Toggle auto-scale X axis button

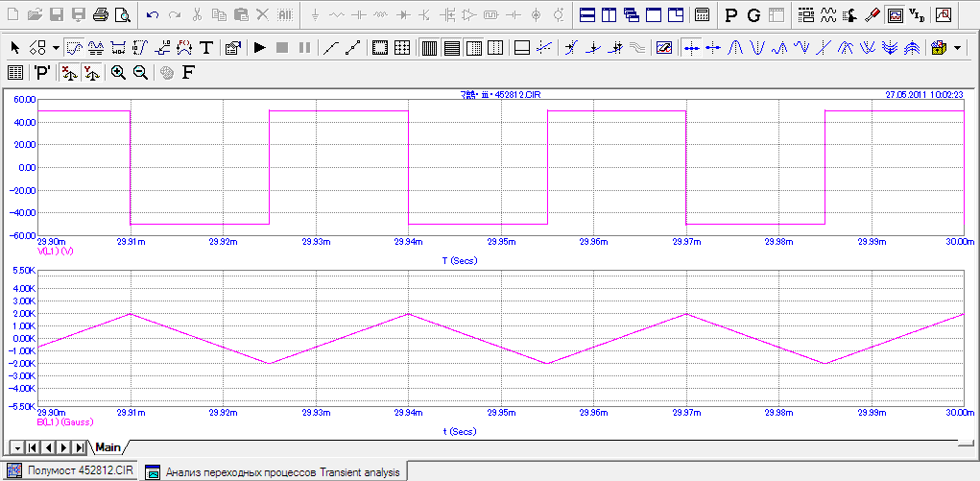tap(69, 73)
